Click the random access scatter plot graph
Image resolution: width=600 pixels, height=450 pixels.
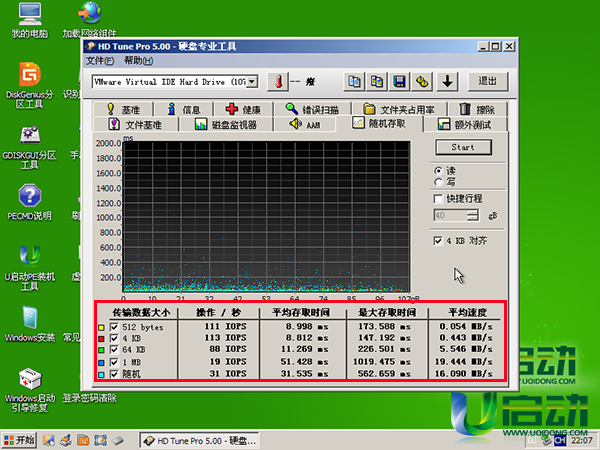266,217
